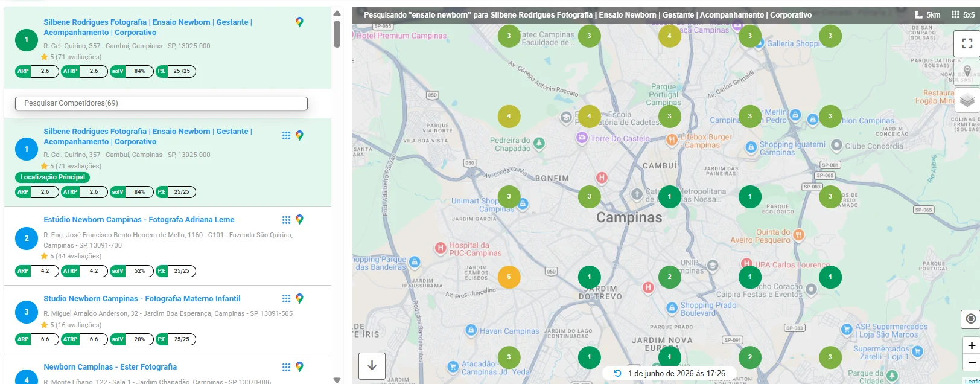Image resolution: width=980 pixels, height=384 pixels.
Task: Open Google Maps icon on Localização Principal card
Action: pos(299,136)
